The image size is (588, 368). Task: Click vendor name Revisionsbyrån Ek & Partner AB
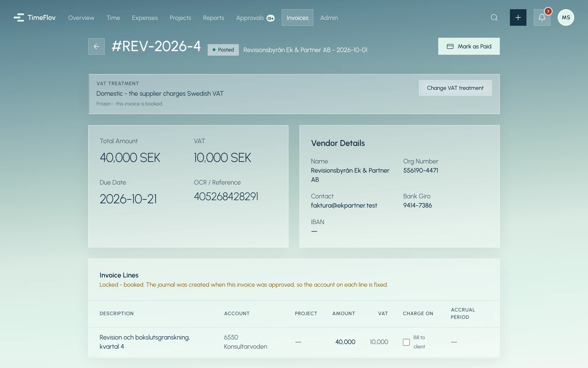350,175
